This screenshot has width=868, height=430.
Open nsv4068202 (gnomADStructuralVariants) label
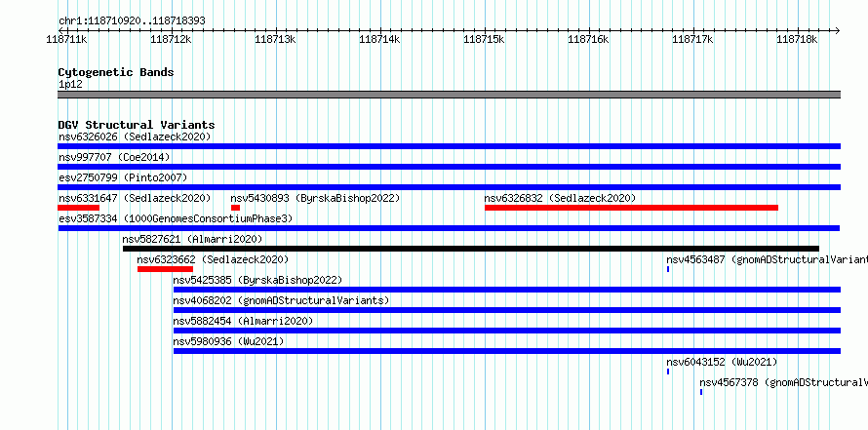[281, 300]
